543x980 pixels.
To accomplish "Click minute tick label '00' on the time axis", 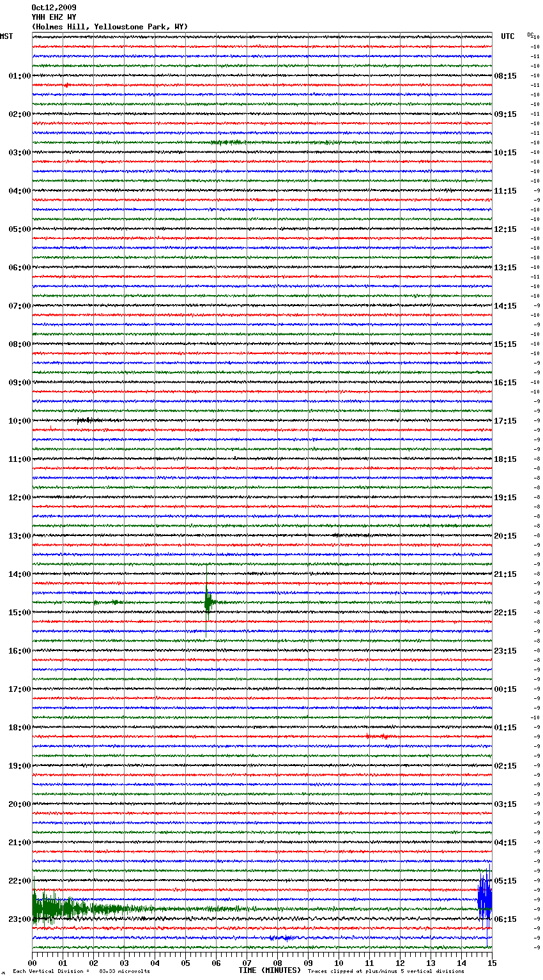I will pyautogui.click(x=32, y=963).
